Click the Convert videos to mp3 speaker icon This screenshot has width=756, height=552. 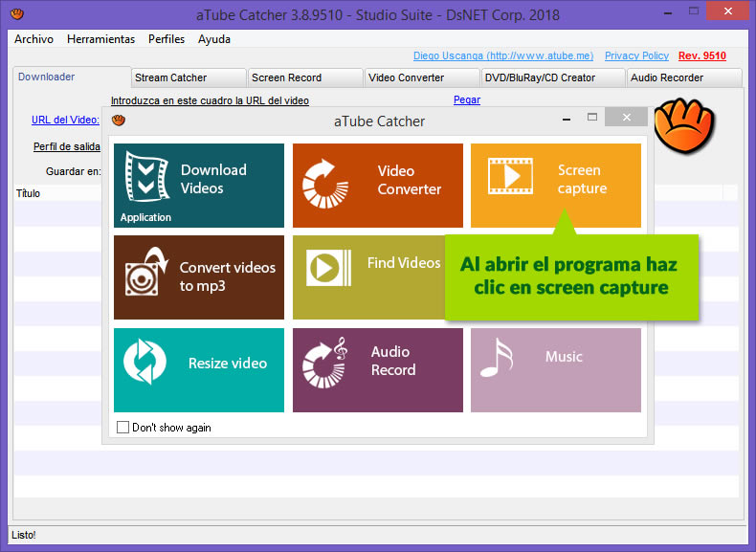pos(146,272)
